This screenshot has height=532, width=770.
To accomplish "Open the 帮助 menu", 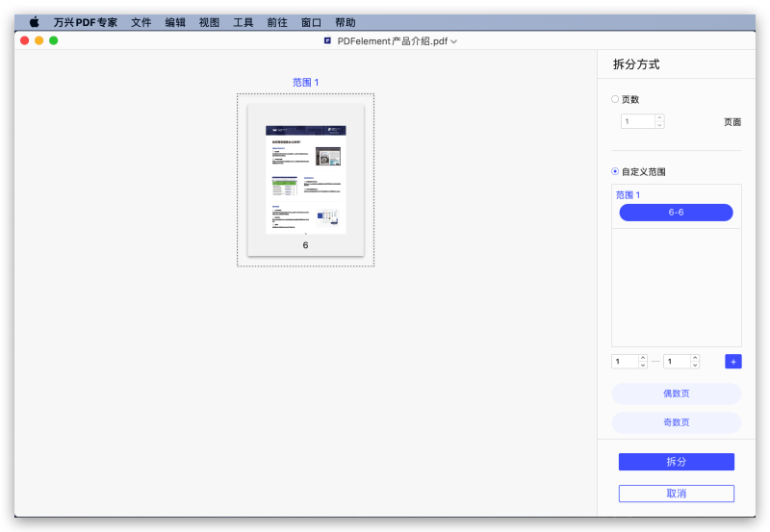I will tap(346, 22).
